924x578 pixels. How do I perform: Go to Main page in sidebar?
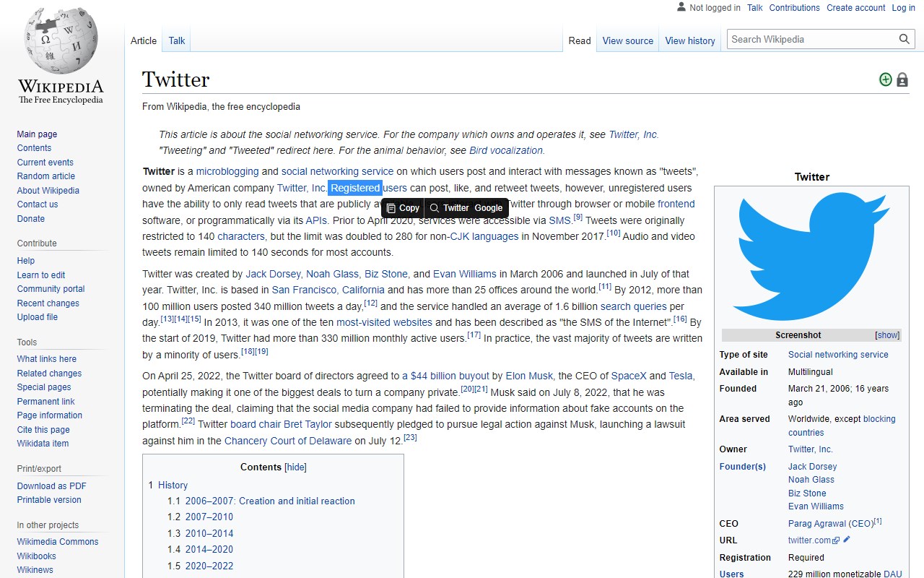tap(37, 134)
